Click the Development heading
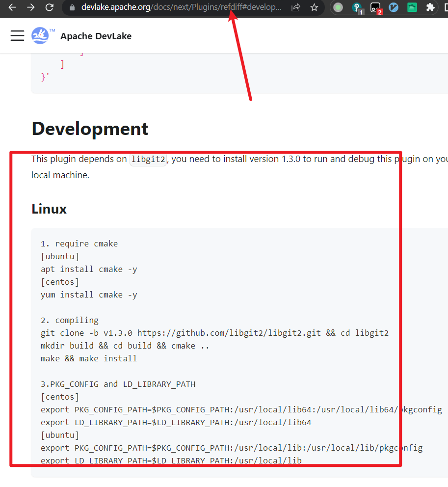The image size is (448, 487). point(90,129)
